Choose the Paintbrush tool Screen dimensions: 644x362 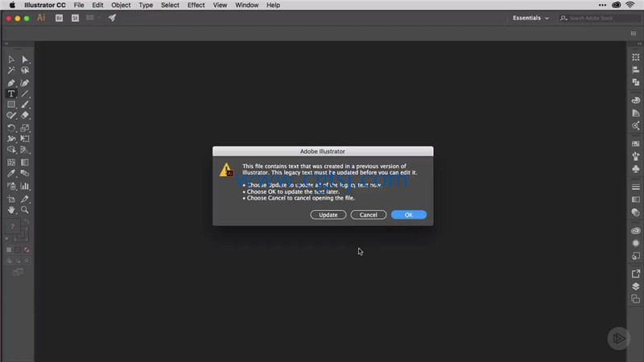(25, 105)
